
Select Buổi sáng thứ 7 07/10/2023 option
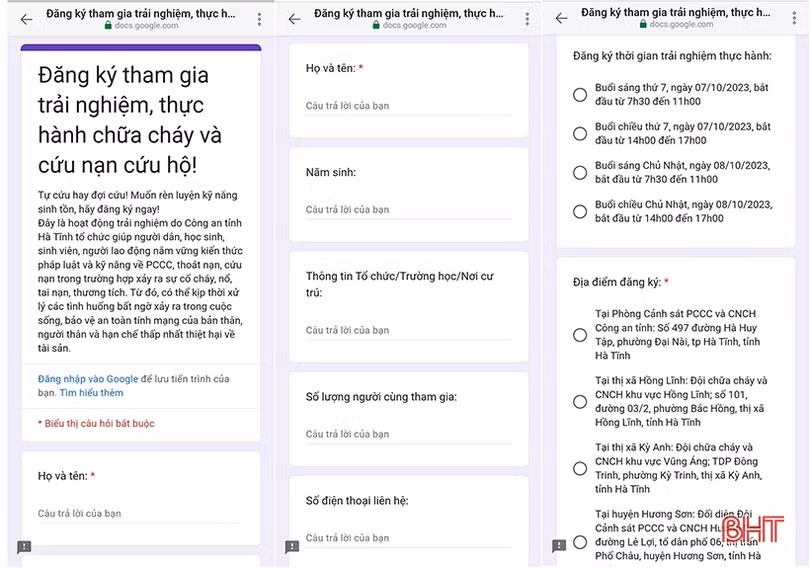(x=580, y=95)
